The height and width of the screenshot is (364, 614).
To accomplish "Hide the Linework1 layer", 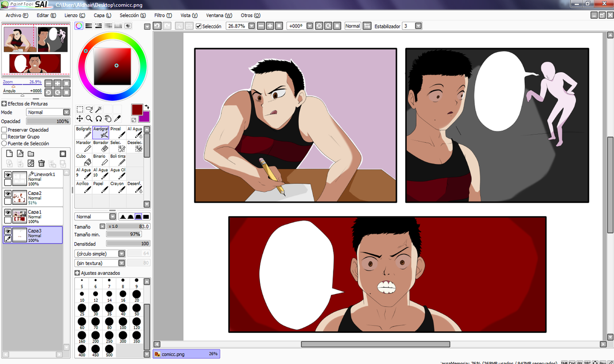I will [x=8, y=175].
